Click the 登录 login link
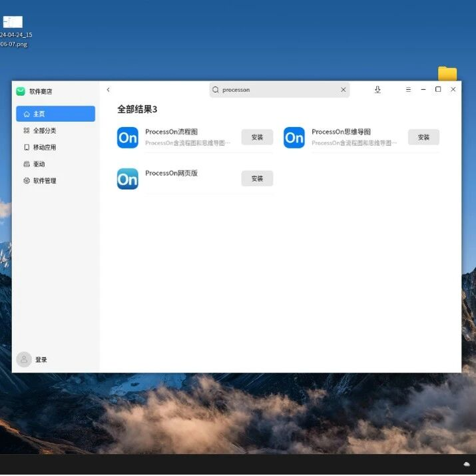 point(41,359)
